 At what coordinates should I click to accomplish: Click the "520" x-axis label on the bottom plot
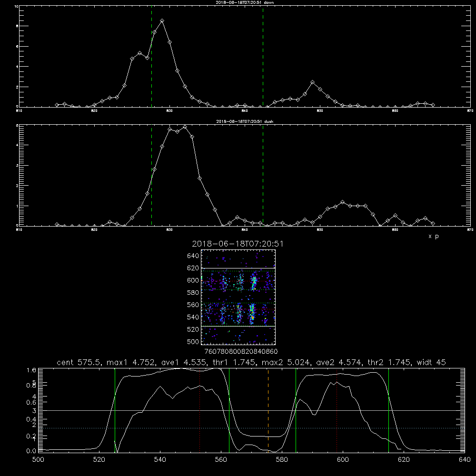(x=99, y=460)
